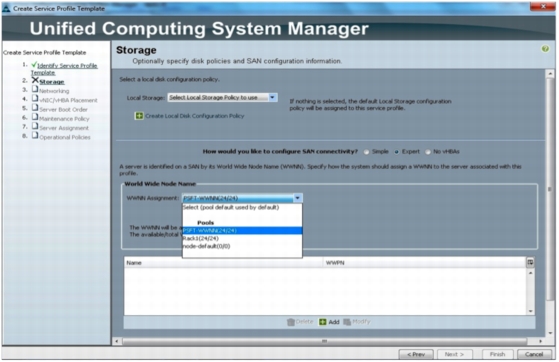559x362 pixels.
Task: Click the Storage step cross icon
Action: (x=35, y=80)
